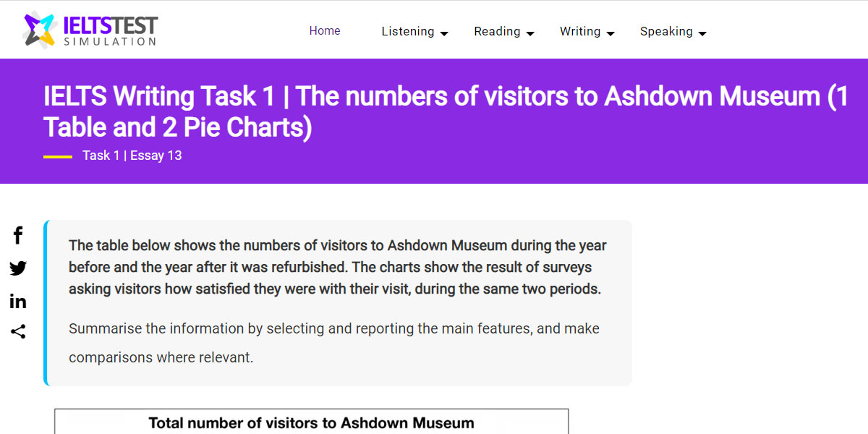Screen dimensions: 868x434
Task: Click the task instructions text box
Action: [x=337, y=299]
